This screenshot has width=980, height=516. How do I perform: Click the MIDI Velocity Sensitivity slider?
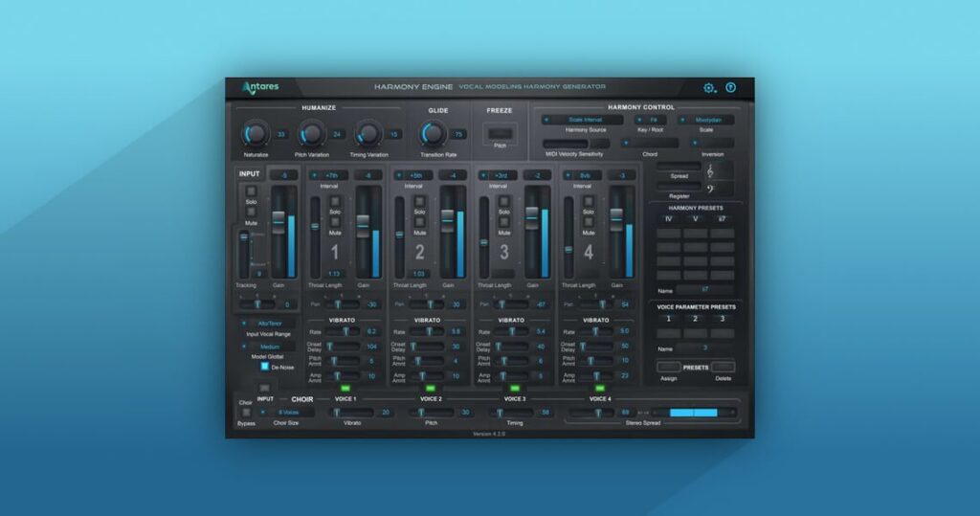[x=566, y=144]
